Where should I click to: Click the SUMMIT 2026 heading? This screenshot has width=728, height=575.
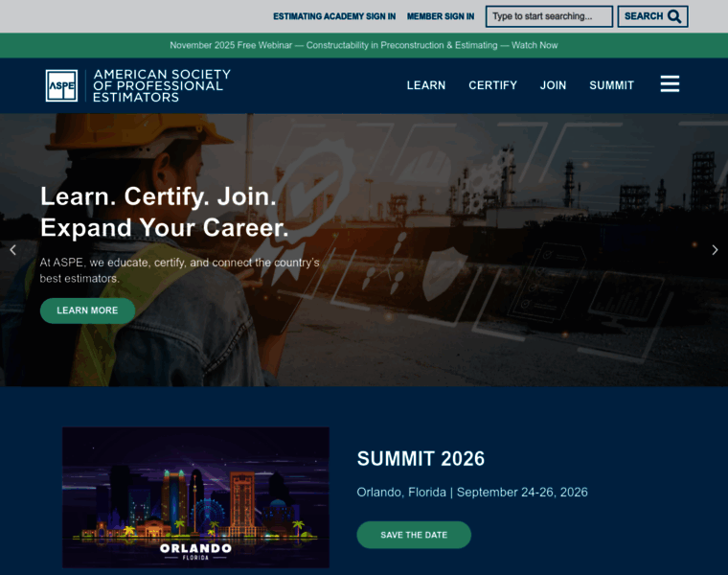(x=421, y=459)
